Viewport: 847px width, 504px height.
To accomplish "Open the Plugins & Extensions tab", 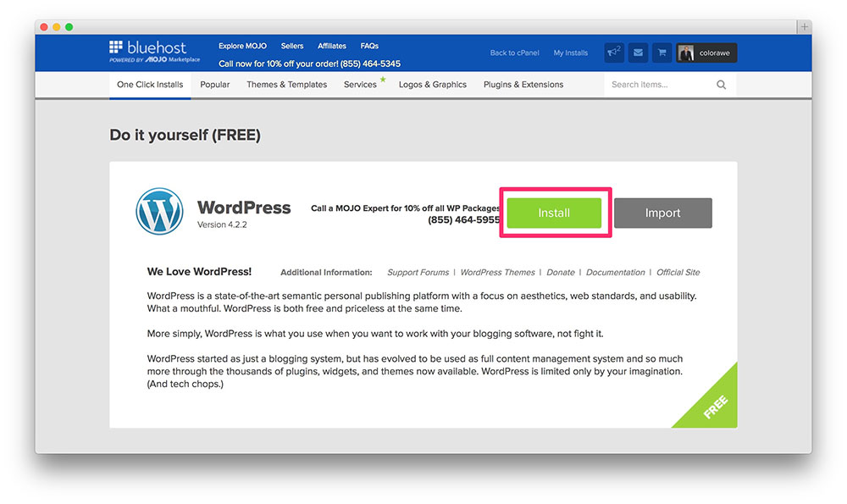I will coord(523,85).
